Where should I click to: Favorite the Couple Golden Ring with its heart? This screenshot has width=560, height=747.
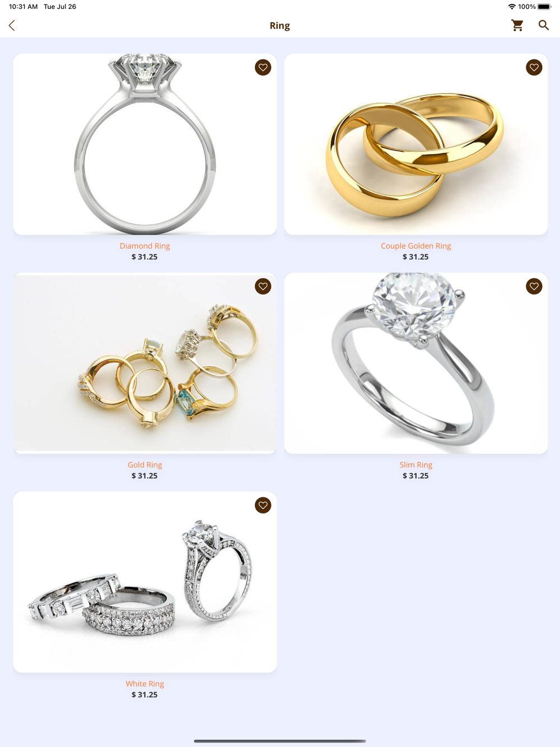click(x=534, y=68)
